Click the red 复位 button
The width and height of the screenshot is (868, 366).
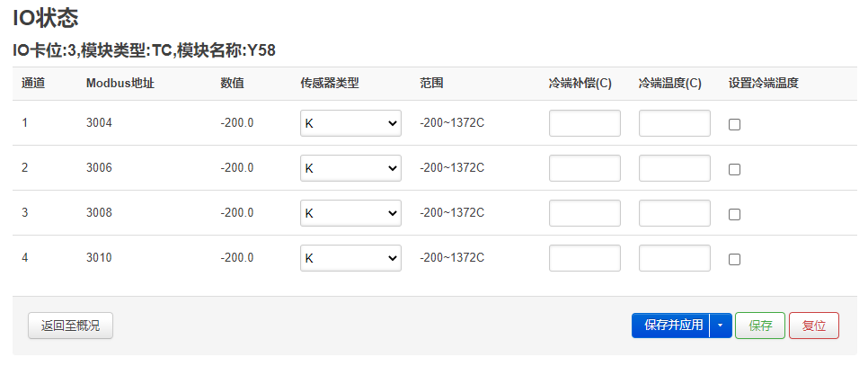814,326
